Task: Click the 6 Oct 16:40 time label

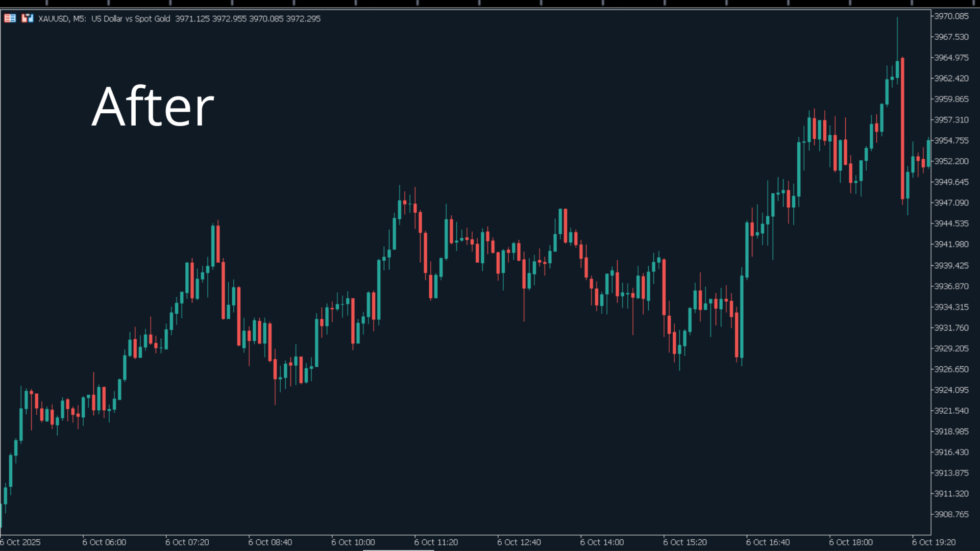Action: coord(768,542)
